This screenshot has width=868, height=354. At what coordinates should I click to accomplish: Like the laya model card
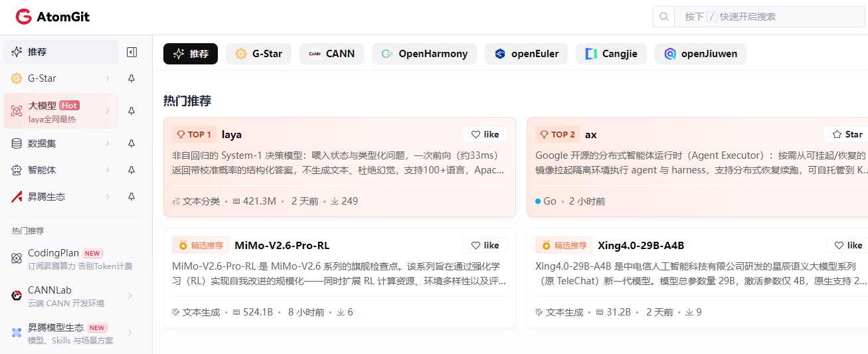click(485, 134)
